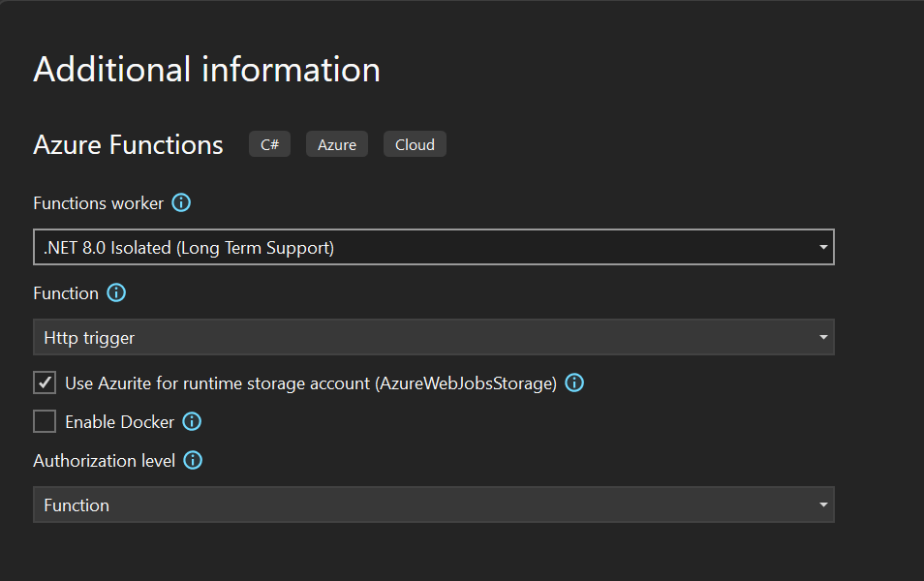924x581 pixels.
Task: Enable Docker support
Action: [x=44, y=421]
